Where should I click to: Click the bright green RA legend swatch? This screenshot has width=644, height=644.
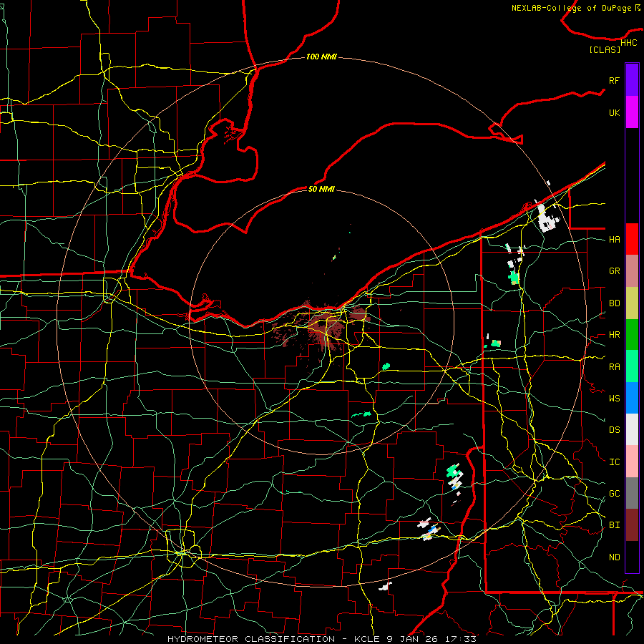click(x=632, y=366)
